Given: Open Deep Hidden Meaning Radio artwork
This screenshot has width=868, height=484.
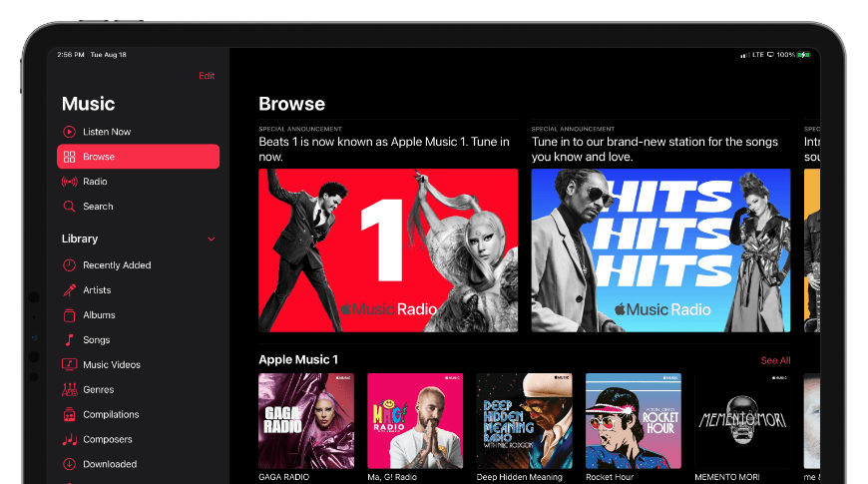Looking at the screenshot, I should [x=524, y=421].
